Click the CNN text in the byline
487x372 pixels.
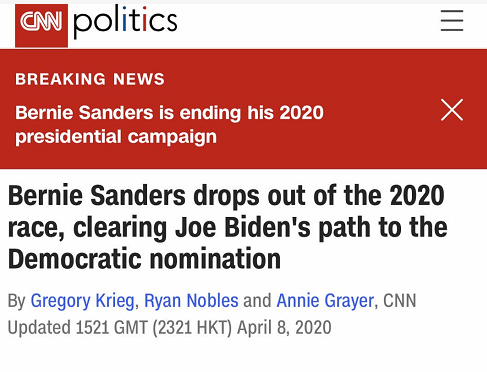400,301
